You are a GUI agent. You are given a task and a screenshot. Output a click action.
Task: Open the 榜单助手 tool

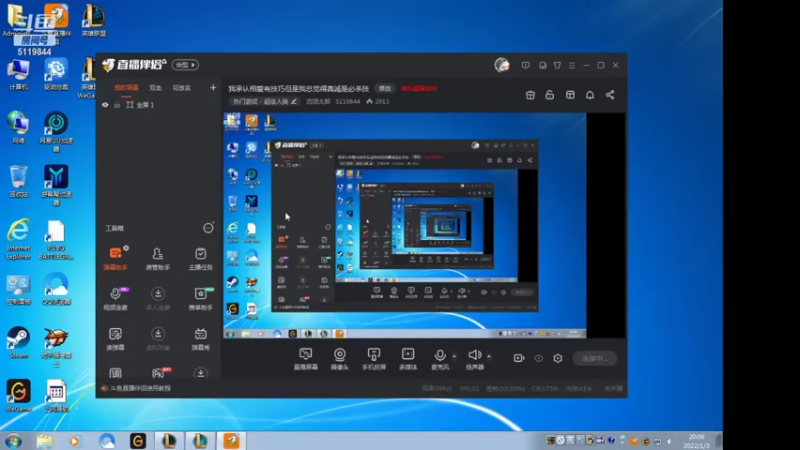pos(201,298)
